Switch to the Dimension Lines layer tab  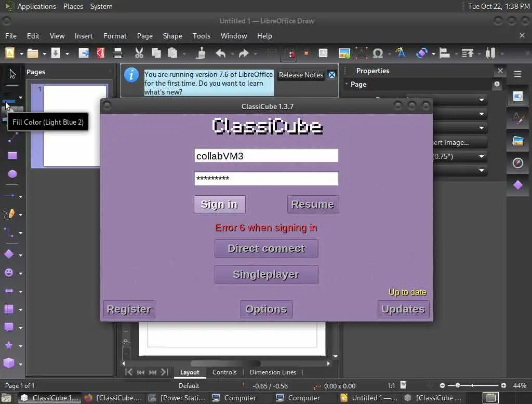(x=273, y=372)
